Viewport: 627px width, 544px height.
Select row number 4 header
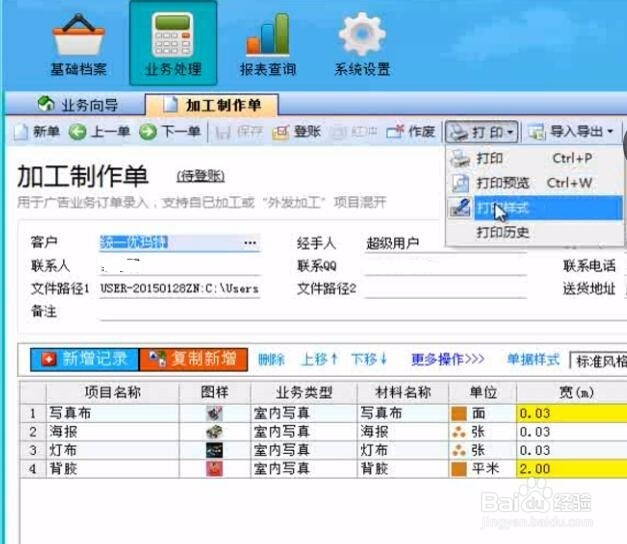[33, 468]
